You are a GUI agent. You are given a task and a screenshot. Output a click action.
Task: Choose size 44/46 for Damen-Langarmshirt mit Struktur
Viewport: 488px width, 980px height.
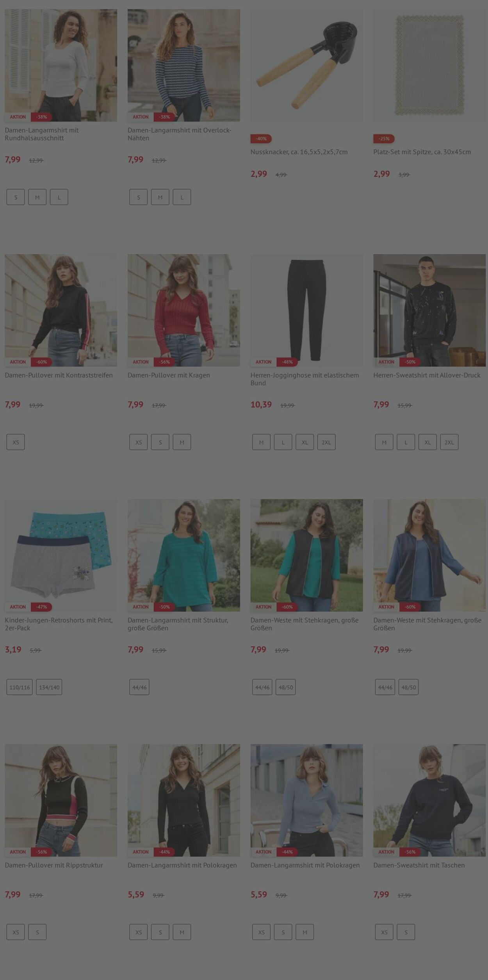139,687
